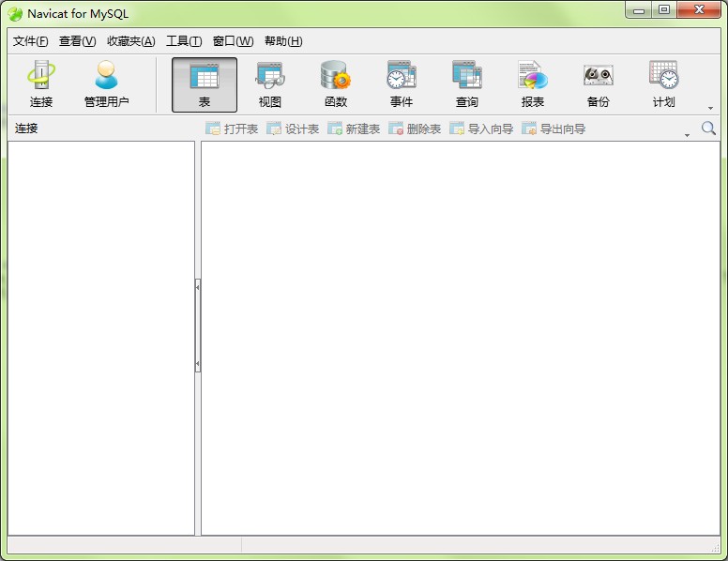Click the 事件 (Event) clock icon
The width and height of the screenshot is (728, 561).
coord(401,84)
